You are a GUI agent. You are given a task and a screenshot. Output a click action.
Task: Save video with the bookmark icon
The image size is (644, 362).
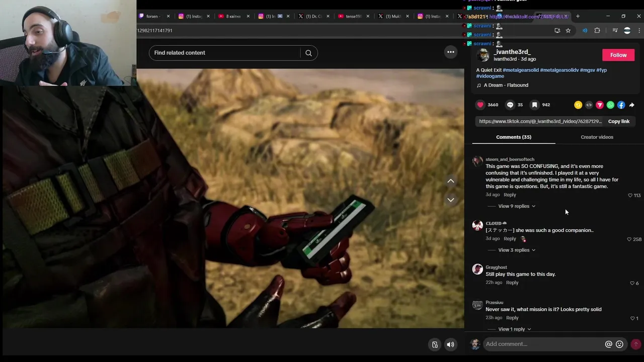click(534, 105)
